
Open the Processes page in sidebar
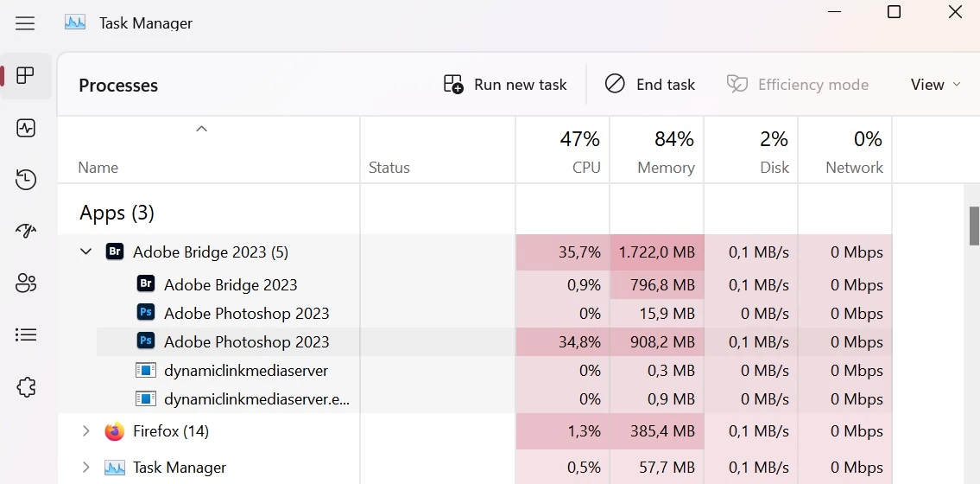[25, 76]
